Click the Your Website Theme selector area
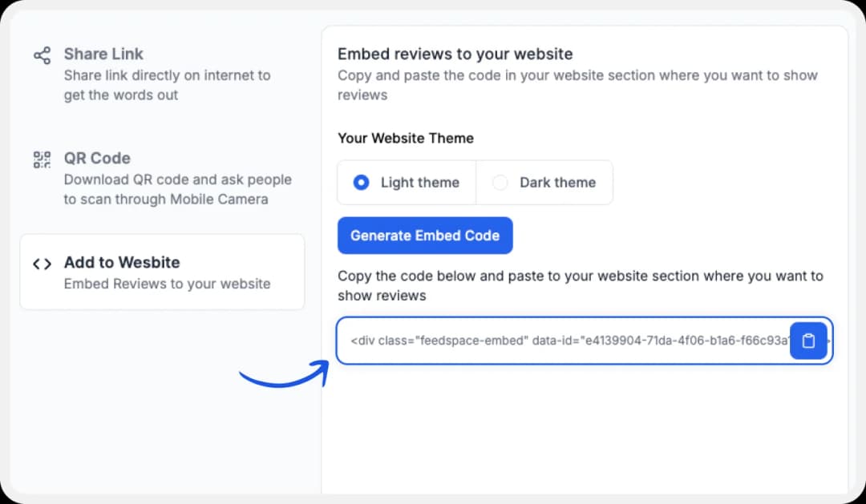This screenshot has height=504, width=866. click(x=406, y=138)
